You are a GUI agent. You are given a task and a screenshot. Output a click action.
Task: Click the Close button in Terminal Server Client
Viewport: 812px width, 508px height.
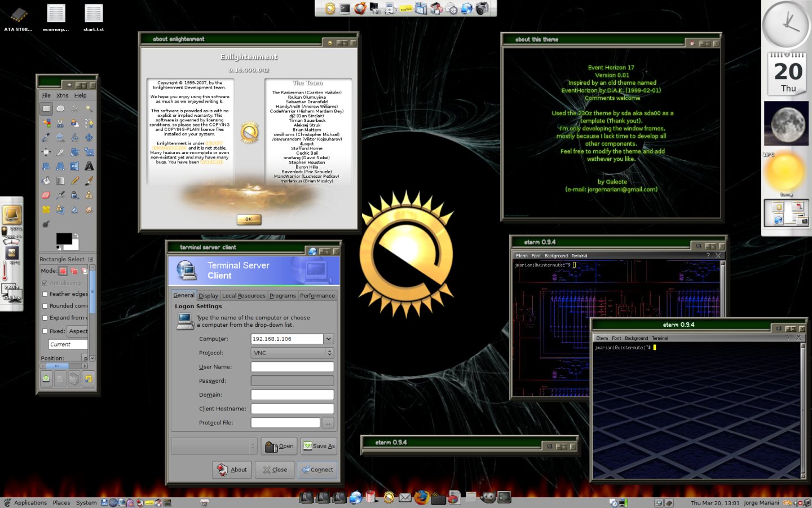click(275, 470)
